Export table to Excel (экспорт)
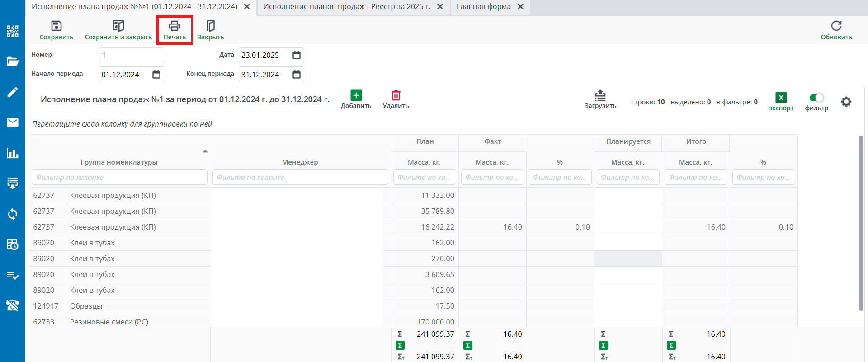 click(781, 98)
